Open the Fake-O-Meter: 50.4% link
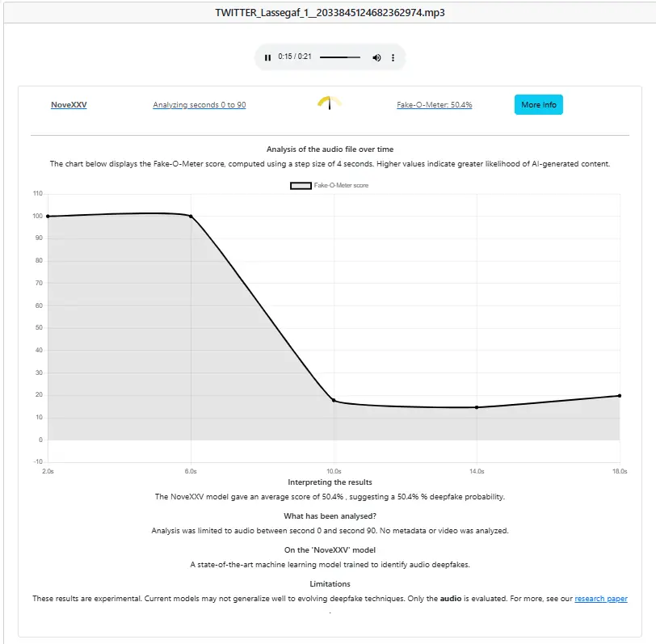 pos(435,105)
